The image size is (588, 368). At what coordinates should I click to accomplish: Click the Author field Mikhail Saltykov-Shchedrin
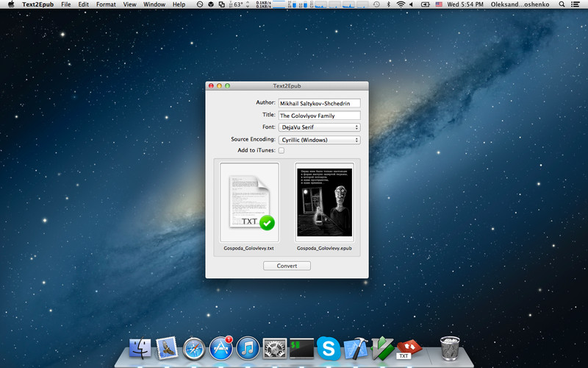320,103
